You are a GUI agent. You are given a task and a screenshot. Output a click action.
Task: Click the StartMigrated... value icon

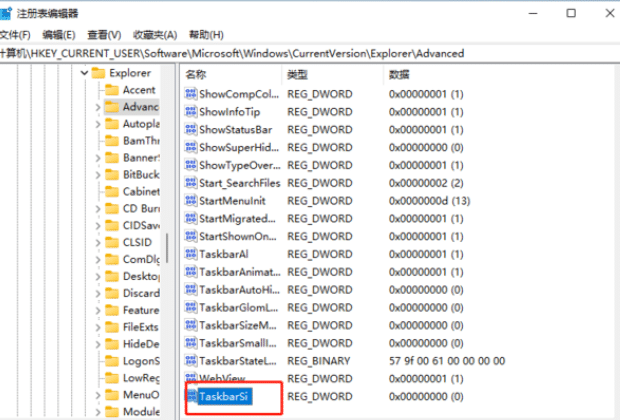(191, 218)
